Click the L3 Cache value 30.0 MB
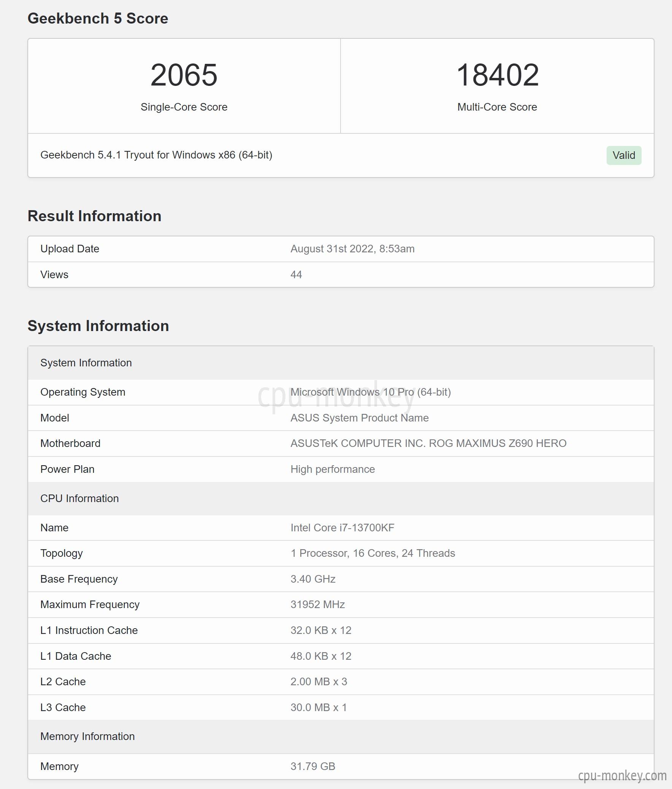Screen dimensions: 672x789 click(x=319, y=708)
